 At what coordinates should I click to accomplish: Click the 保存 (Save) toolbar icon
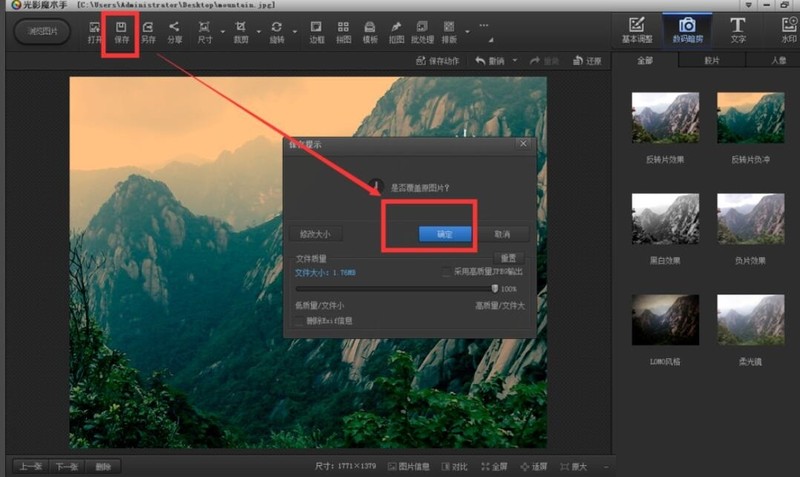121,31
